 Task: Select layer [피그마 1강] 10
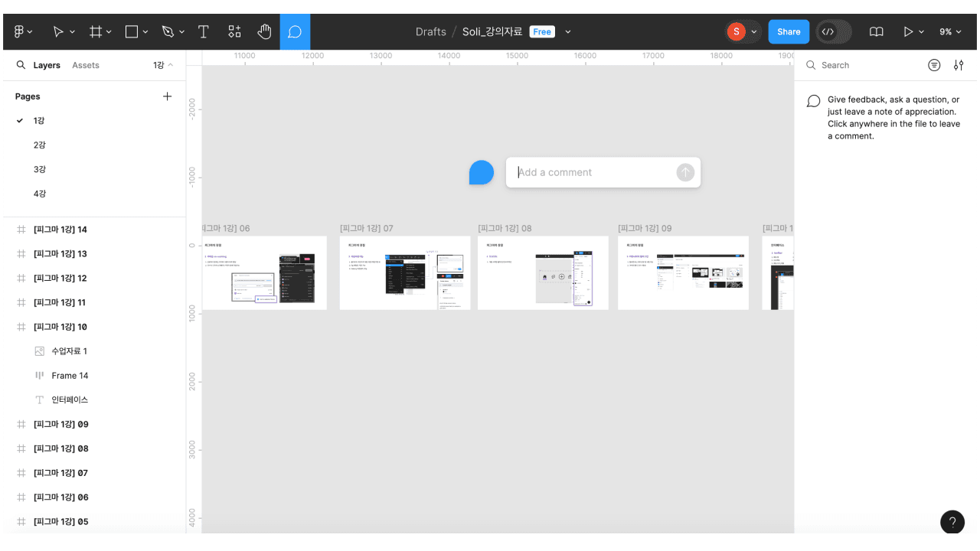94,327
